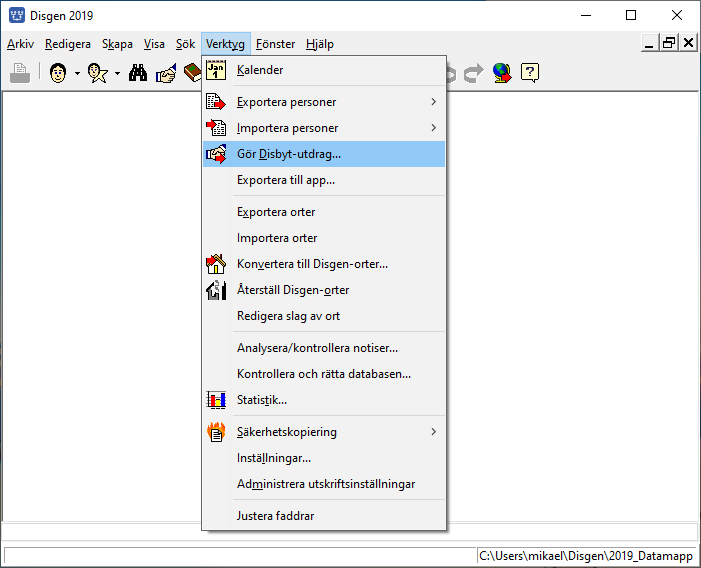Click the redo arrow in the toolbar
The width and height of the screenshot is (701, 568).
pos(473,73)
